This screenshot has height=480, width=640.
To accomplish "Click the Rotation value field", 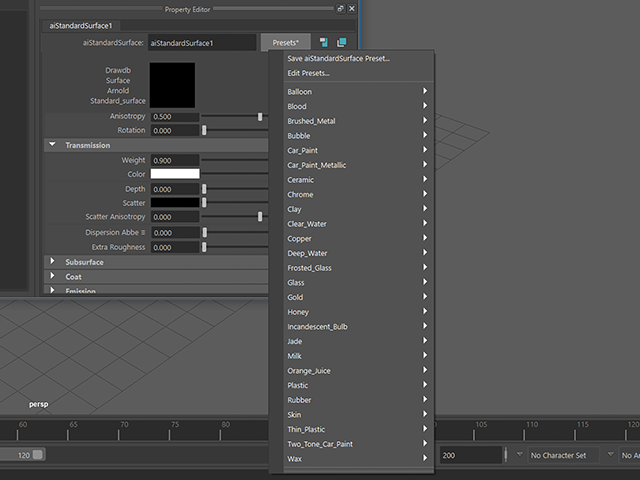I will click(175, 131).
